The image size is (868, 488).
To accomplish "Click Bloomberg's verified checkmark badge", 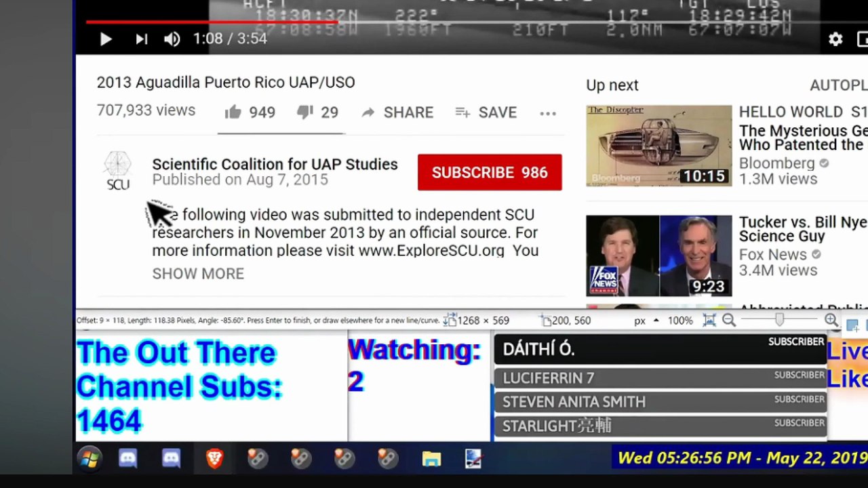I will point(824,163).
